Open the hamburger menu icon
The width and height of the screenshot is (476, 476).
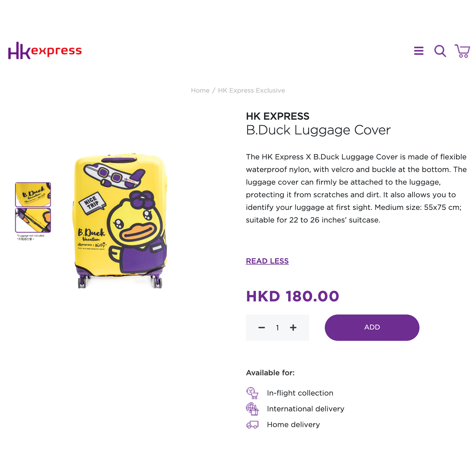pyautogui.click(x=419, y=51)
